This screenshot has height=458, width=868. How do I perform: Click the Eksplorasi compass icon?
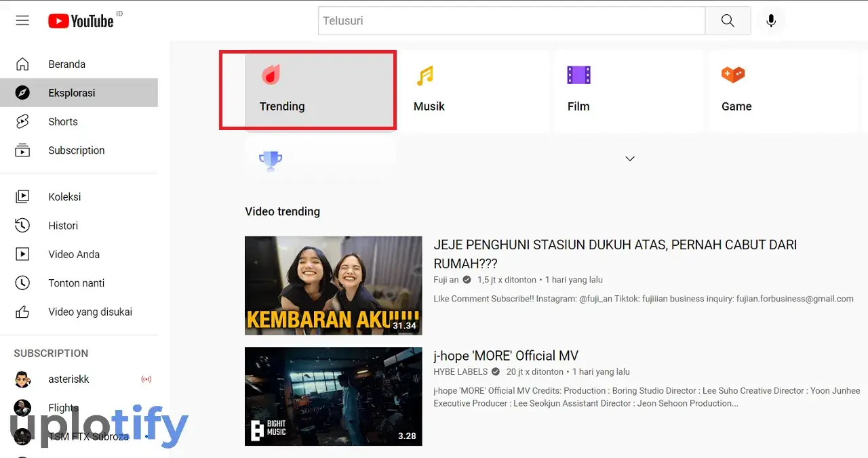[x=22, y=93]
